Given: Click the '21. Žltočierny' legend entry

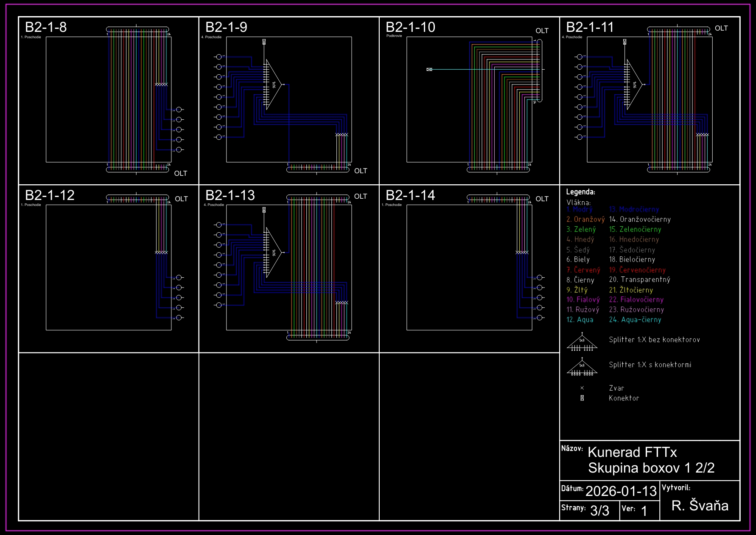Looking at the screenshot, I should point(631,290).
